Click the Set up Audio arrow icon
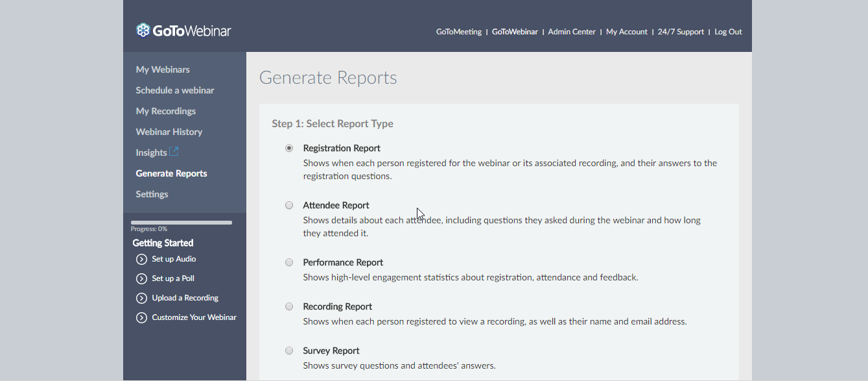The height and width of the screenshot is (381, 868). [x=141, y=260]
